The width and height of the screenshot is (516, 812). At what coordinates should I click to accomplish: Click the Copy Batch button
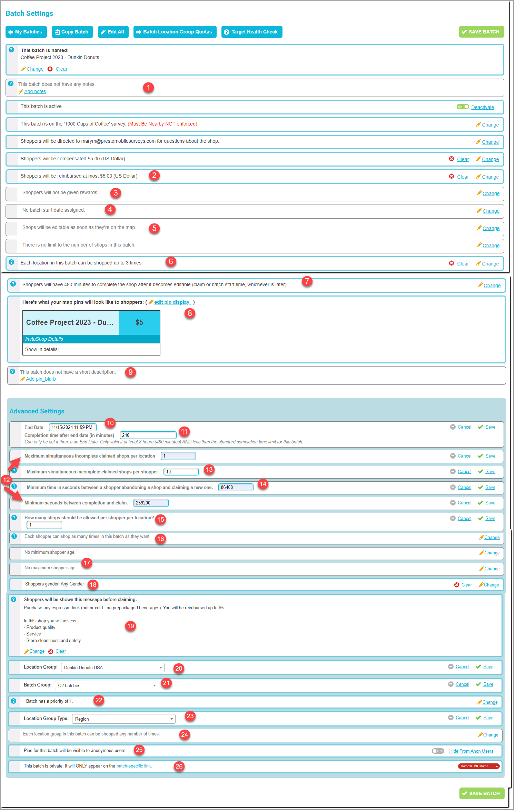(72, 32)
